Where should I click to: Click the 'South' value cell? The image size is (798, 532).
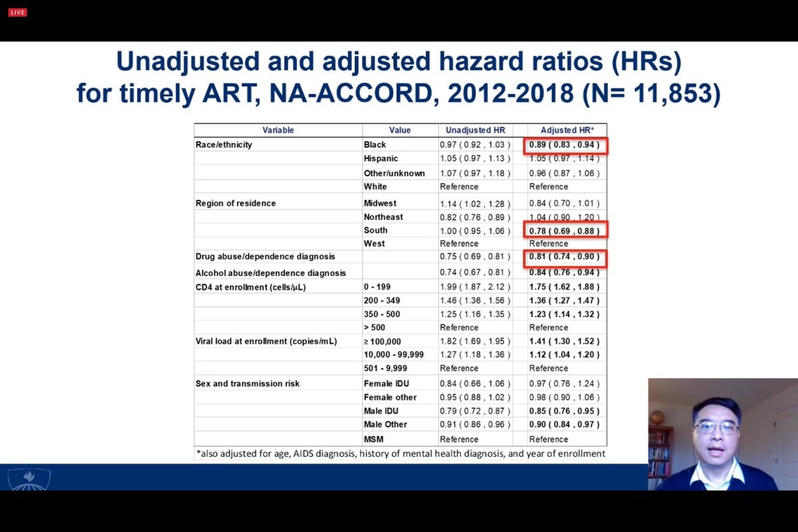pyautogui.click(x=376, y=230)
